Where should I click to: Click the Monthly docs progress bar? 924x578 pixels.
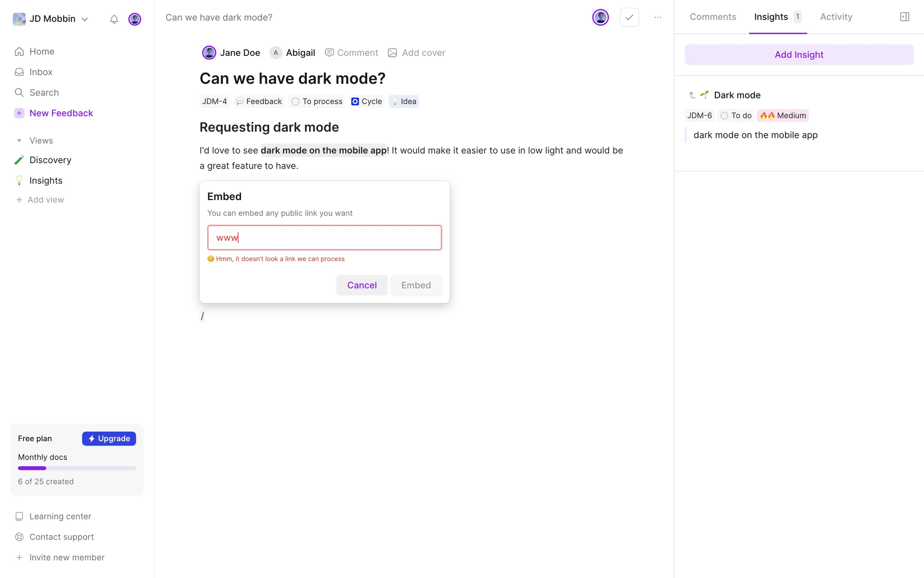coord(77,468)
